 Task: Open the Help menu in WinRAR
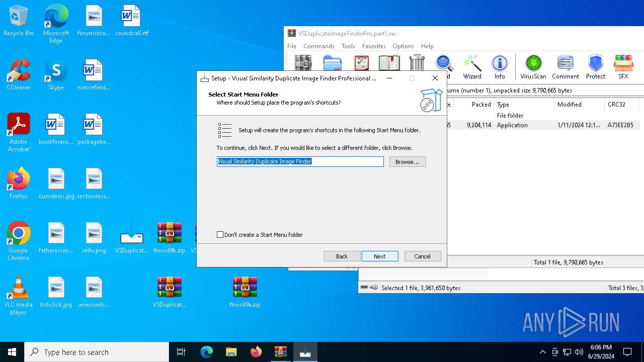(x=427, y=46)
